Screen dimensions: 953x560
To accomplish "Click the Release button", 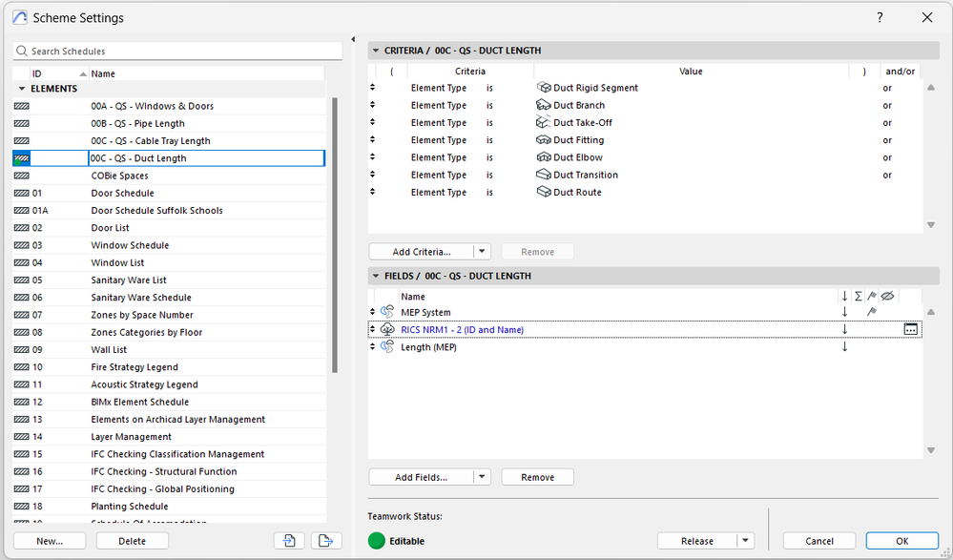I will point(697,541).
